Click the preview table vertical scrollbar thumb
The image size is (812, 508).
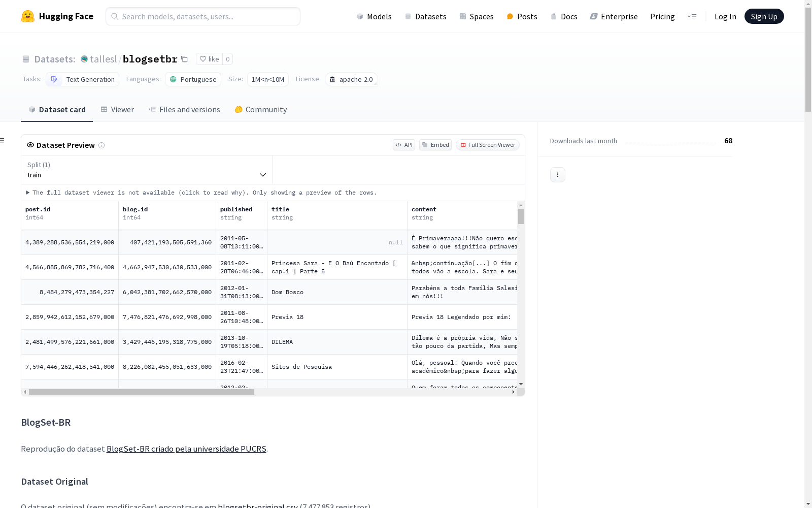click(521, 216)
